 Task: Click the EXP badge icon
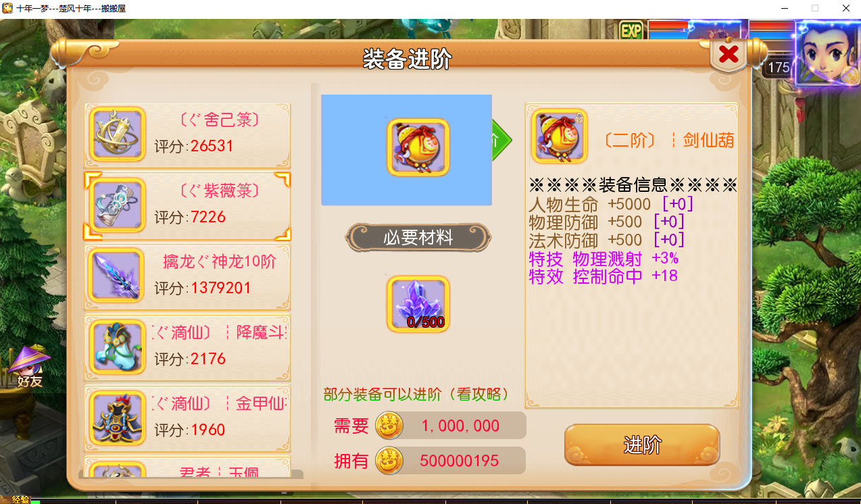(x=631, y=30)
